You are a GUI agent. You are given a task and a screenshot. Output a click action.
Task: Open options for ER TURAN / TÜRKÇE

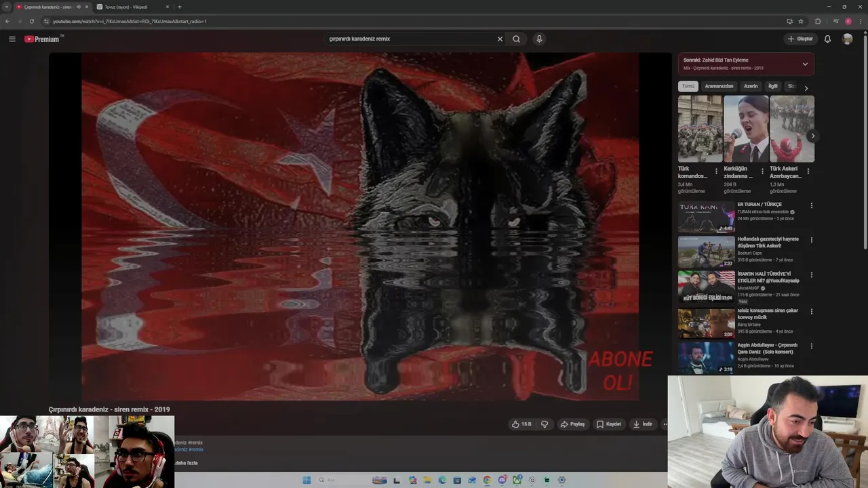click(x=811, y=205)
